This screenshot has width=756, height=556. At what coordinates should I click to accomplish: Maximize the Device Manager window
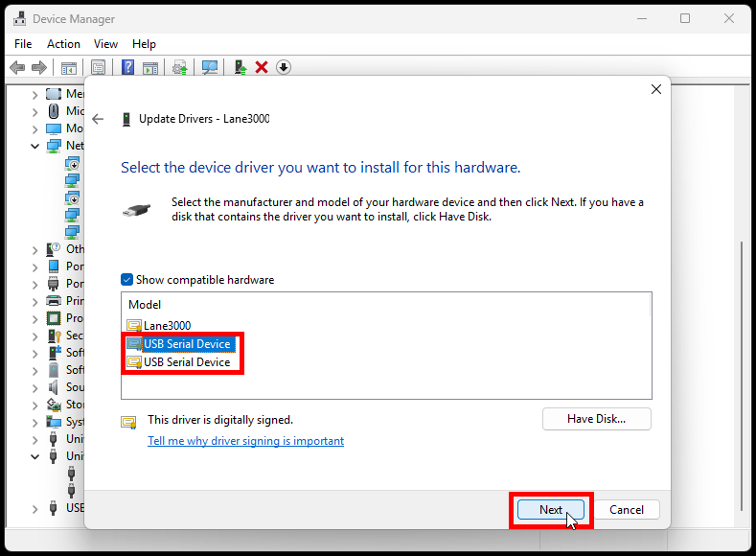pos(685,19)
